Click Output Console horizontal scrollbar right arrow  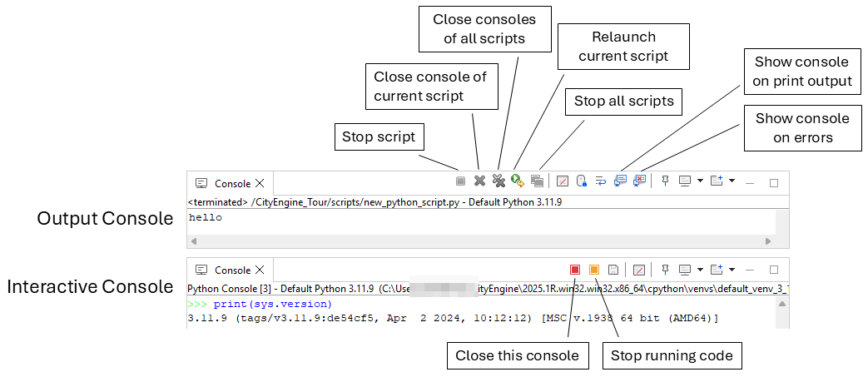(768, 241)
